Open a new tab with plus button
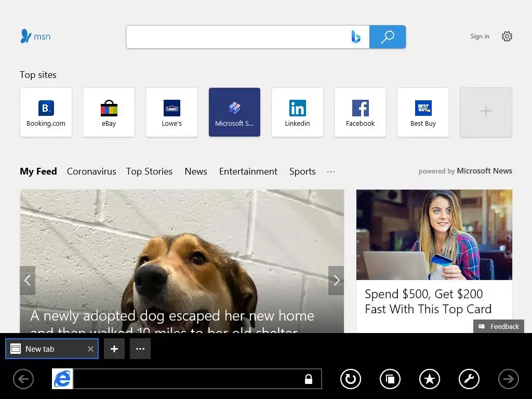The height and width of the screenshot is (399, 532). click(114, 349)
